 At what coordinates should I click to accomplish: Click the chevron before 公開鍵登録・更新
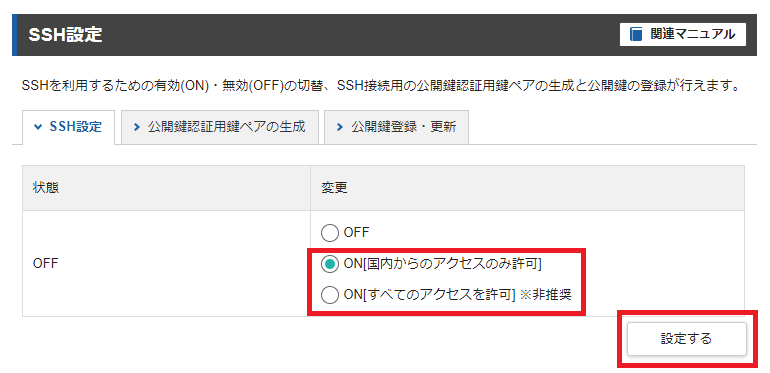point(340,127)
